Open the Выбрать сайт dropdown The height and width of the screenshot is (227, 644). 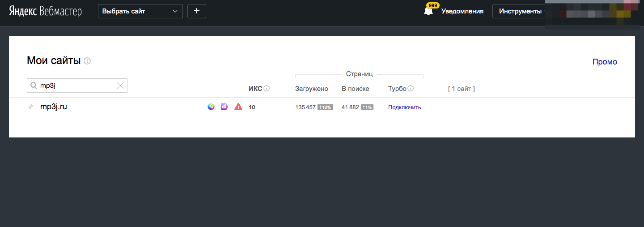140,11
